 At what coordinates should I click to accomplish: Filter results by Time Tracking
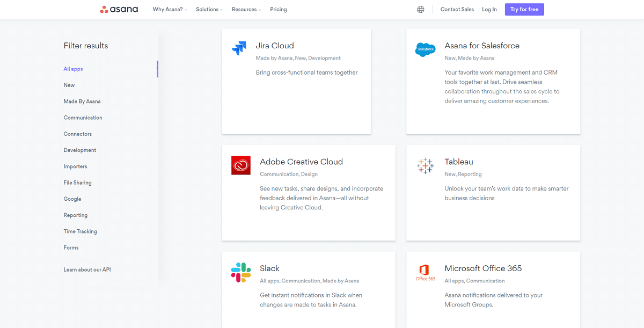80,231
